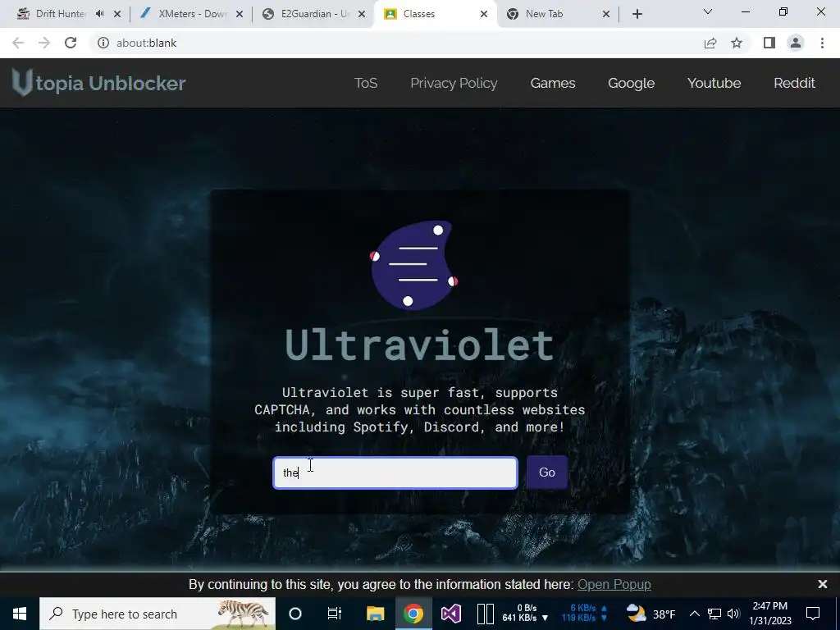840x630 pixels.
Task: Open the Chrome profile menu
Action: [796, 43]
